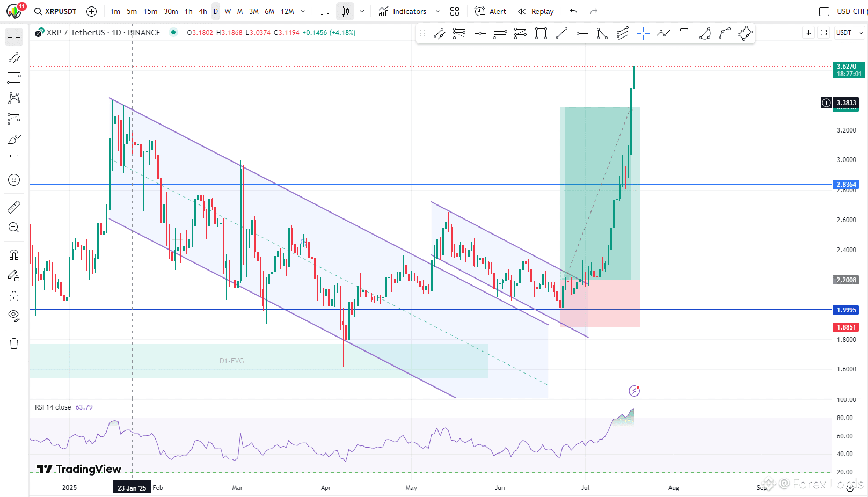Start bar Replay mode
Viewport: 868px width, 497px height.
tap(536, 11)
